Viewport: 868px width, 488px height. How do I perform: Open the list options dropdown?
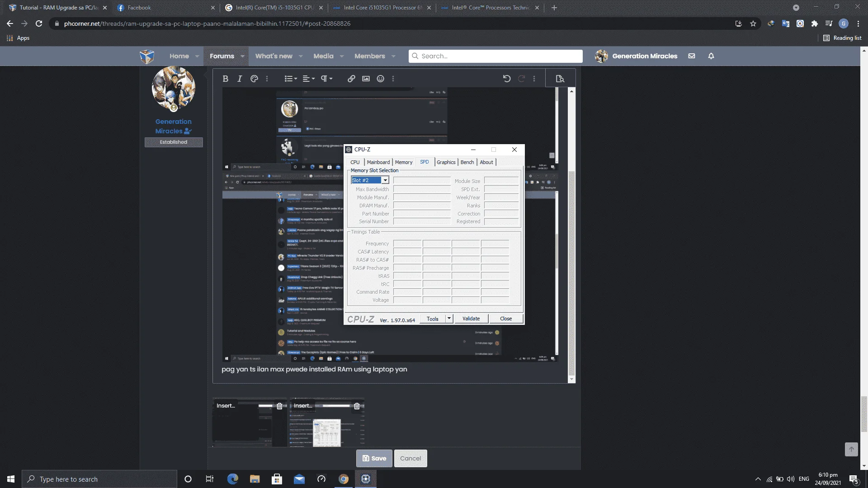click(291, 79)
